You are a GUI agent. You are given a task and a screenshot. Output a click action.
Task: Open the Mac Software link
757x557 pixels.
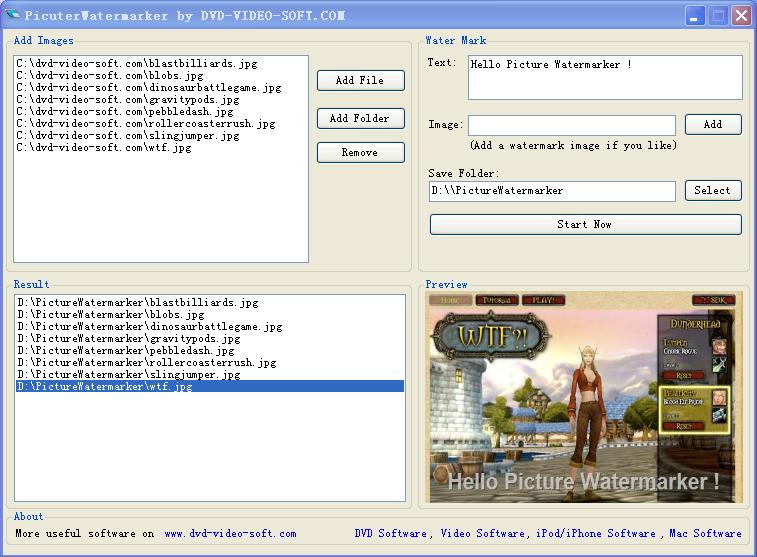click(x=705, y=533)
